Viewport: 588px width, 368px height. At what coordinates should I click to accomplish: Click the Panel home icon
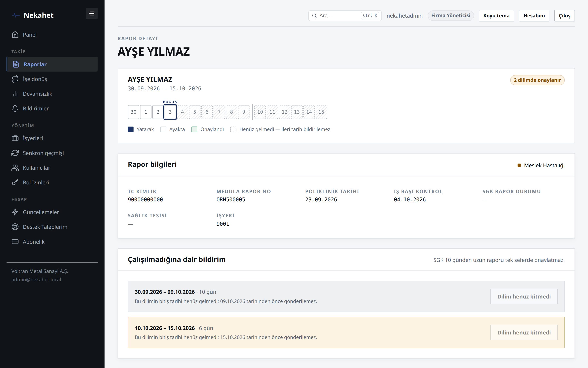coord(15,35)
